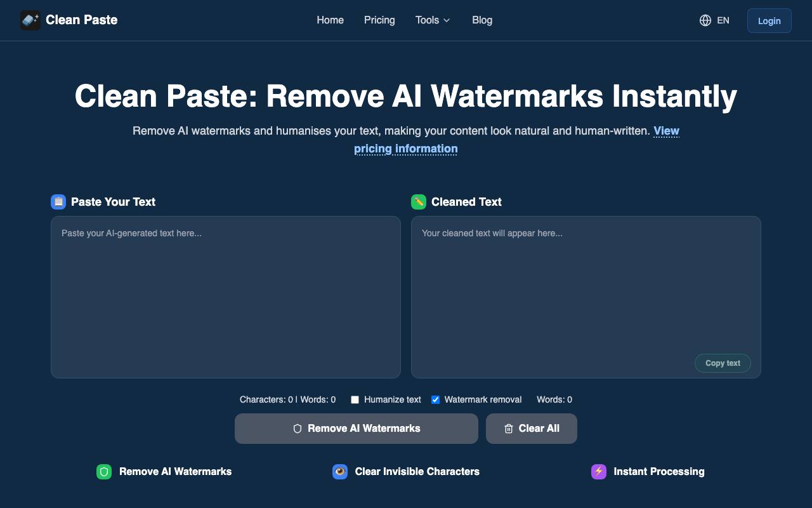
Task: Click the eye icon for Clear Invisible Characters
Action: tap(340, 472)
